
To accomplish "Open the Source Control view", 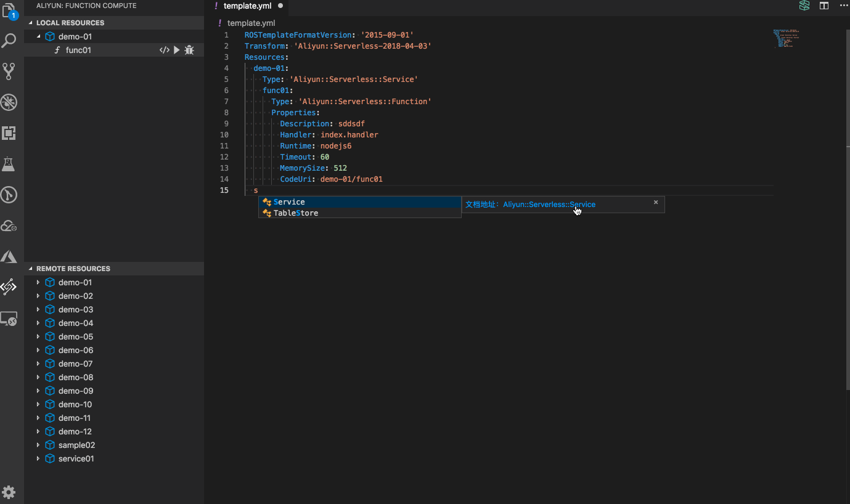I will 9,71.
